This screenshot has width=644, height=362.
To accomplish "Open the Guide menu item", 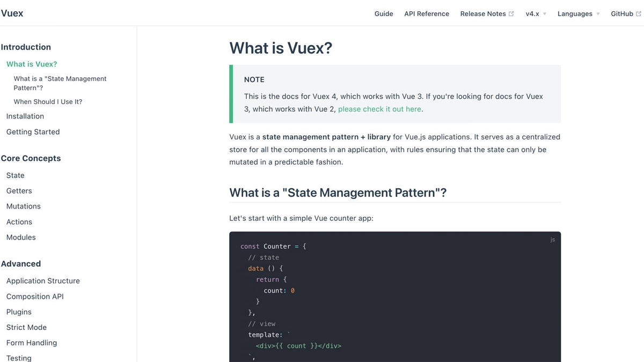I will coord(383,13).
